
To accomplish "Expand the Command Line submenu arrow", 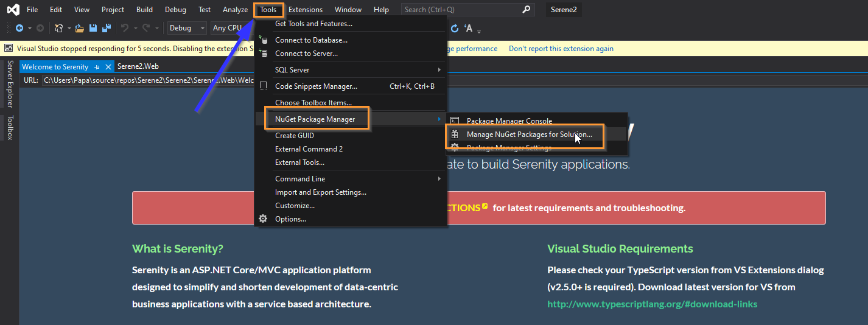I will pos(439,179).
